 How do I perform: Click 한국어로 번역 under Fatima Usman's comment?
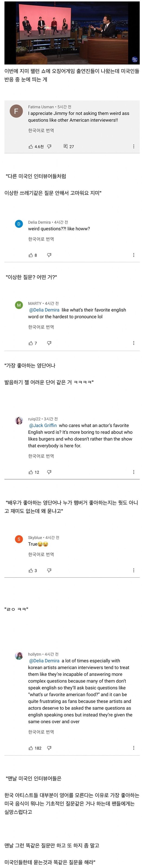(41, 130)
